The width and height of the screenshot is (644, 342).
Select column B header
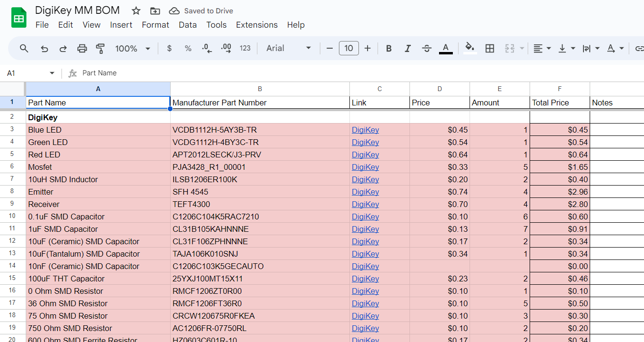260,89
